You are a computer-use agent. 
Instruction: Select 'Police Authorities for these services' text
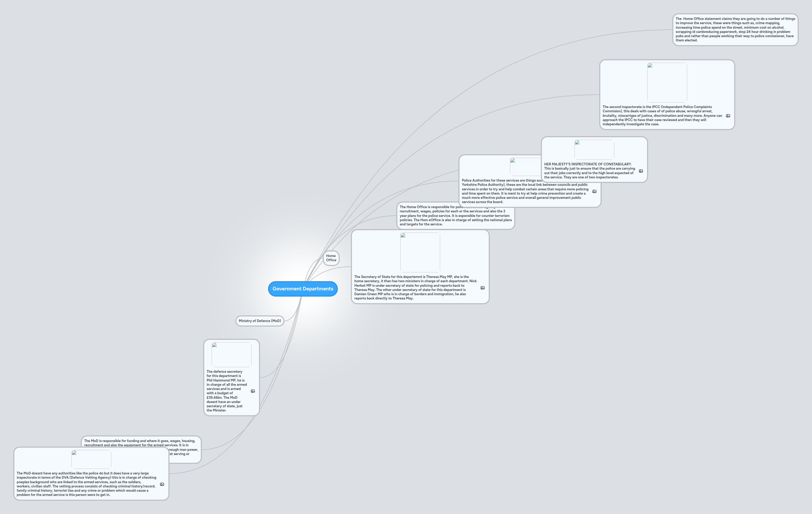coord(525,191)
